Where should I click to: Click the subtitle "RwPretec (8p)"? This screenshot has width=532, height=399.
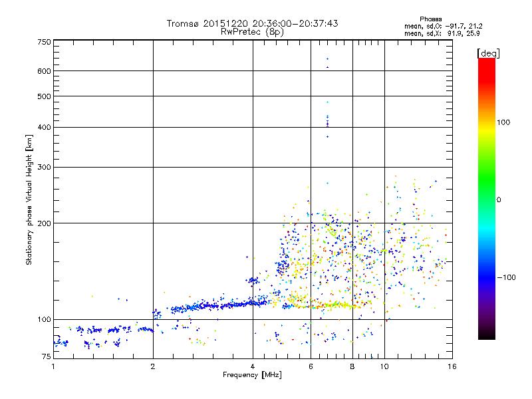click(x=252, y=32)
